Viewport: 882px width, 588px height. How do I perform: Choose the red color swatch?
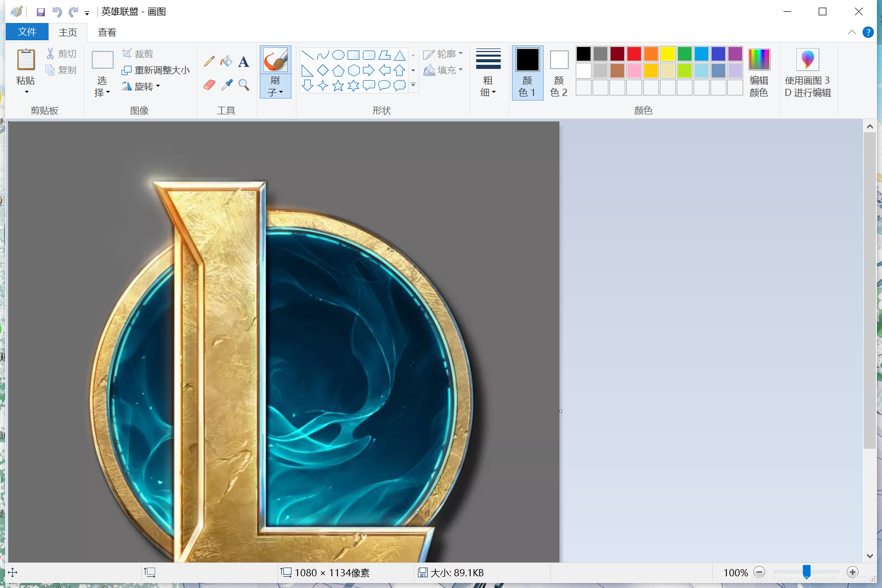coord(634,54)
